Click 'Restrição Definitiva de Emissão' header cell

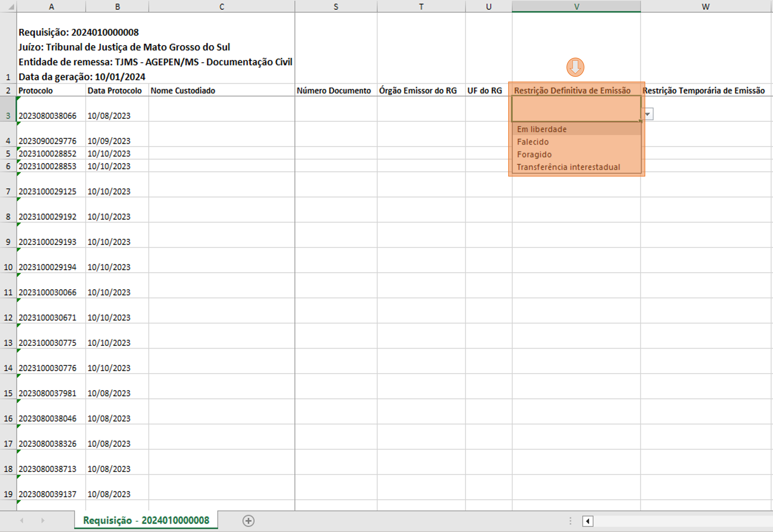pyautogui.click(x=576, y=90)
